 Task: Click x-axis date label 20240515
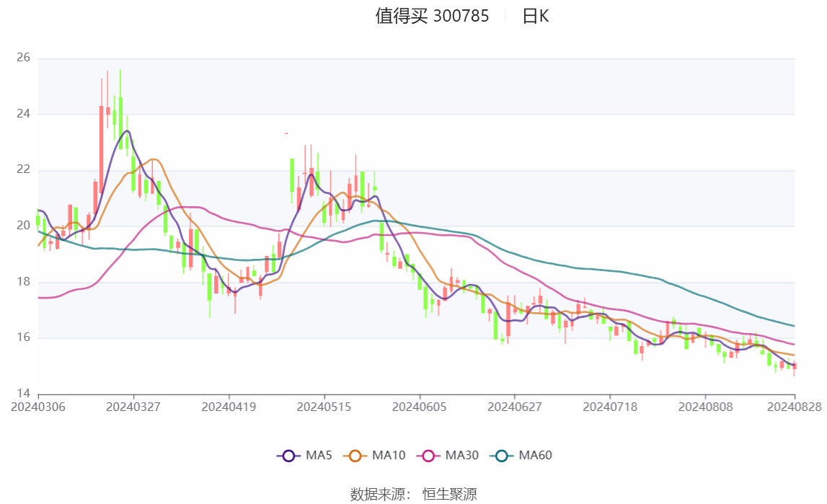click(x=324, y=407)
